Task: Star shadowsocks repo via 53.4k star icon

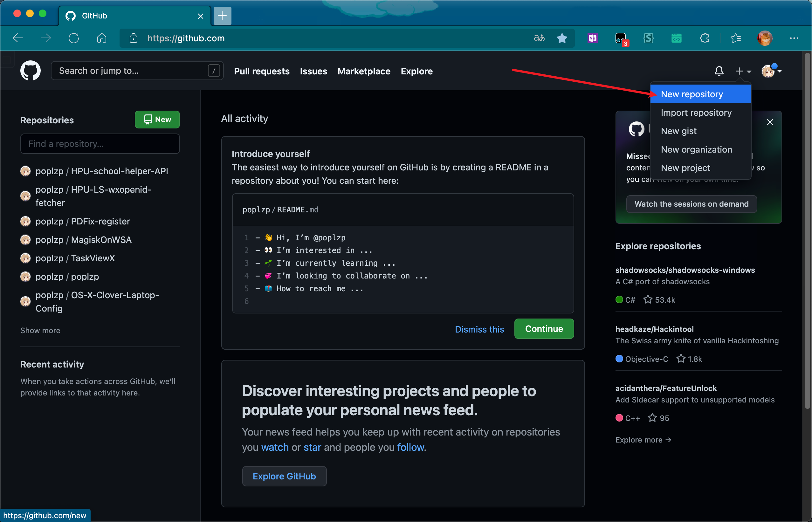Action: pyautogui.click(x=648, y=300)
